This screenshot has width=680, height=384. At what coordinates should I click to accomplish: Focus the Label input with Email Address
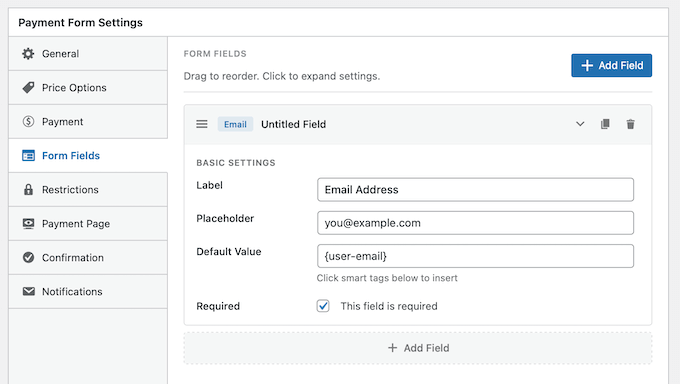(475, 190)
